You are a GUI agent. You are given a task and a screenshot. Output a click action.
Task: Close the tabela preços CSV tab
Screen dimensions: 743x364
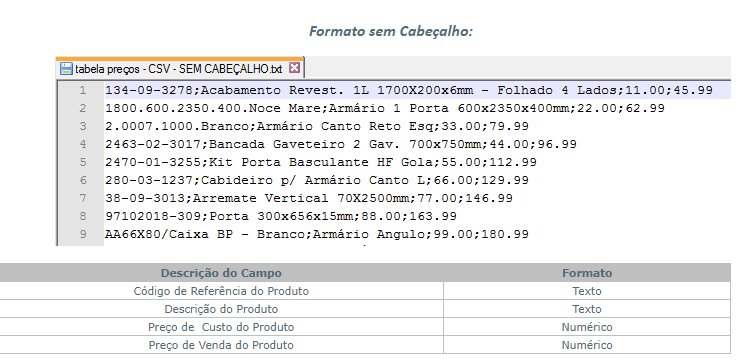(294, 68)
